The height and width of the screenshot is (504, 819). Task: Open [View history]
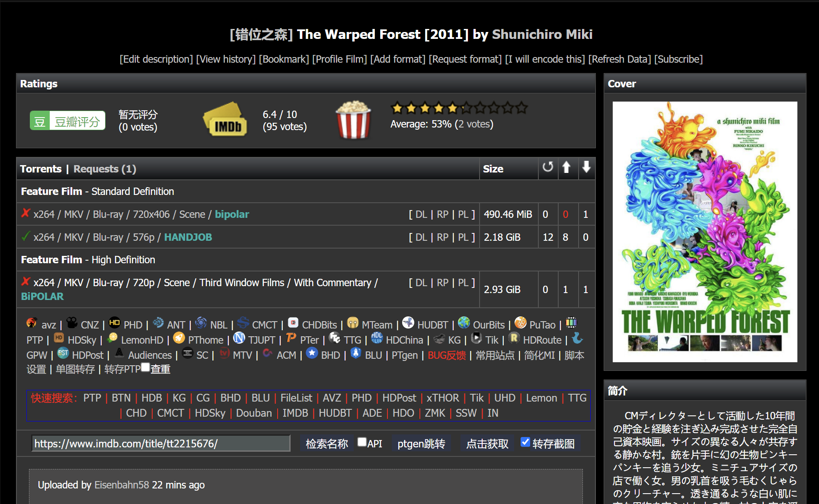226,59
